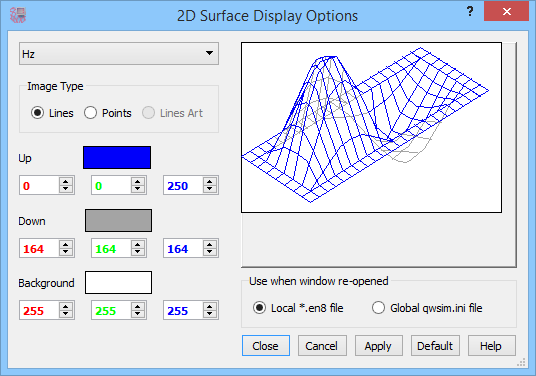
Task: Decrease the Up blue value 250
Action: [x=210, y=189]
